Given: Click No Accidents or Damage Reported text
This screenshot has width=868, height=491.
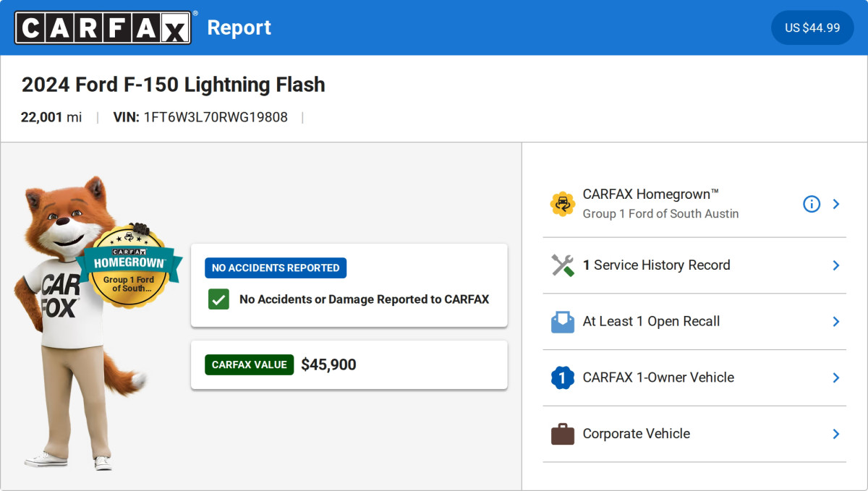Looking at the screenshot, I should 364,299.
